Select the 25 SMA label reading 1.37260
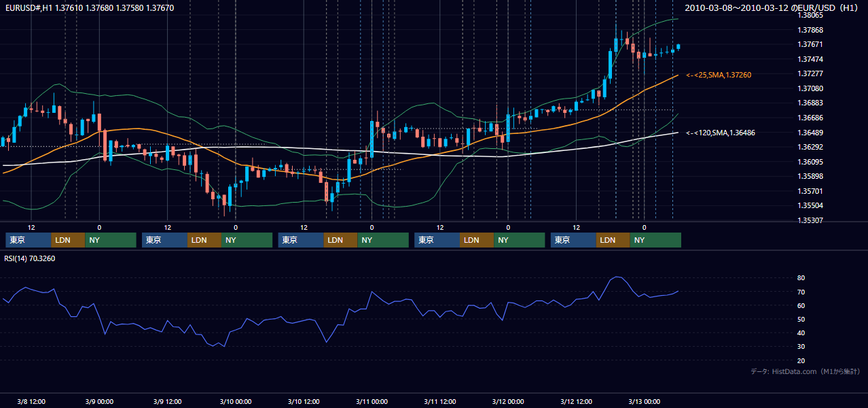The width and height of the screenshot is (868, 408). pyautogui.click(x=719, y=75)
